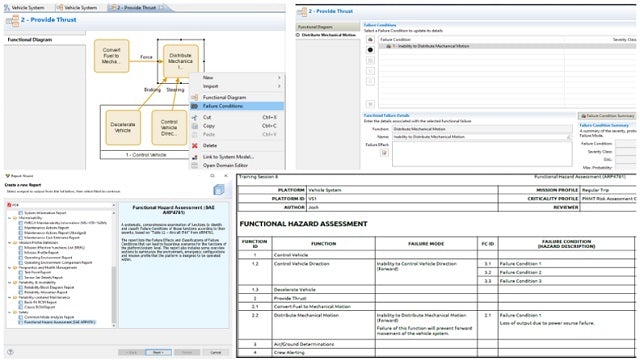
Task: Select the Decelerate Vehicle block
Action: tap(123, 127)
